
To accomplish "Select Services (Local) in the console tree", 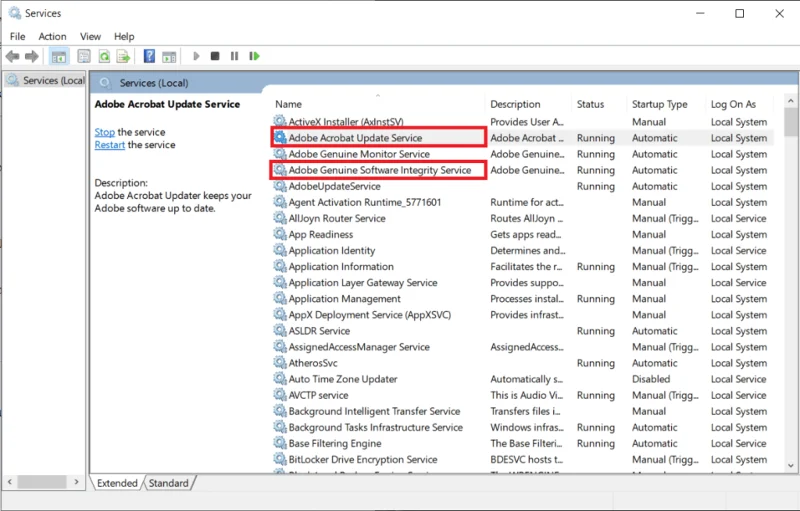I will coord(46,81).
